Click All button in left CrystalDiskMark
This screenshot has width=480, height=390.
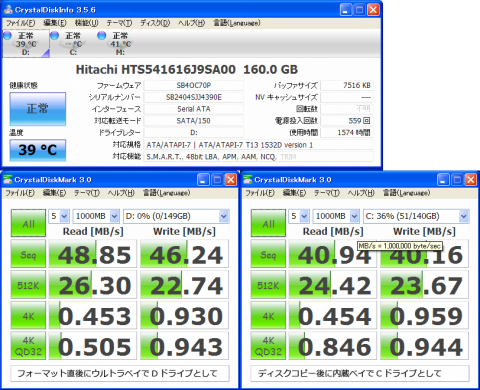tap(28, 223)
